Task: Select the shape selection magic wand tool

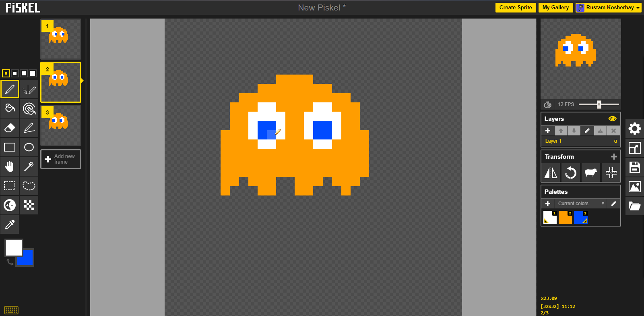Action: [29, 166]
